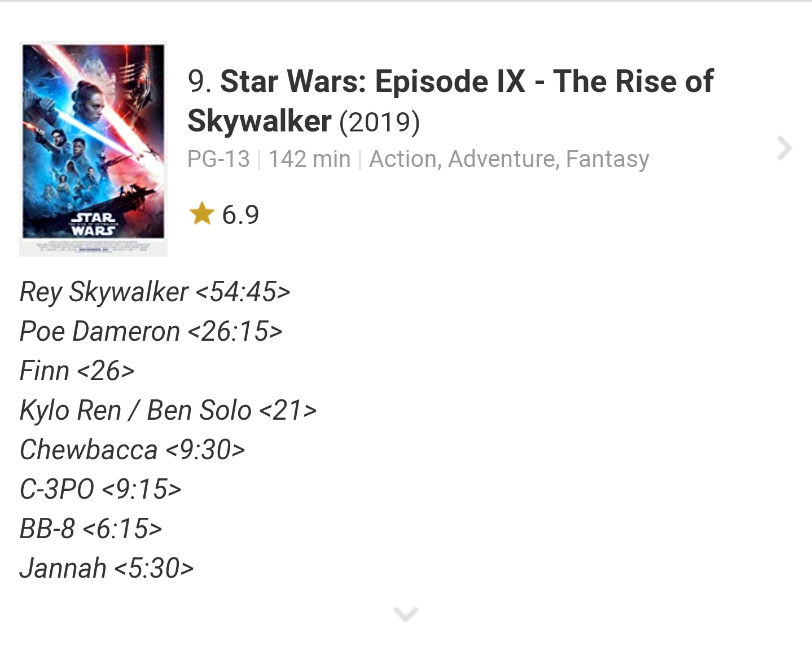Click the Chewbacca <9:30> line
The height and width of the screenshot is (651, 812).
click(x=132, y=450)
